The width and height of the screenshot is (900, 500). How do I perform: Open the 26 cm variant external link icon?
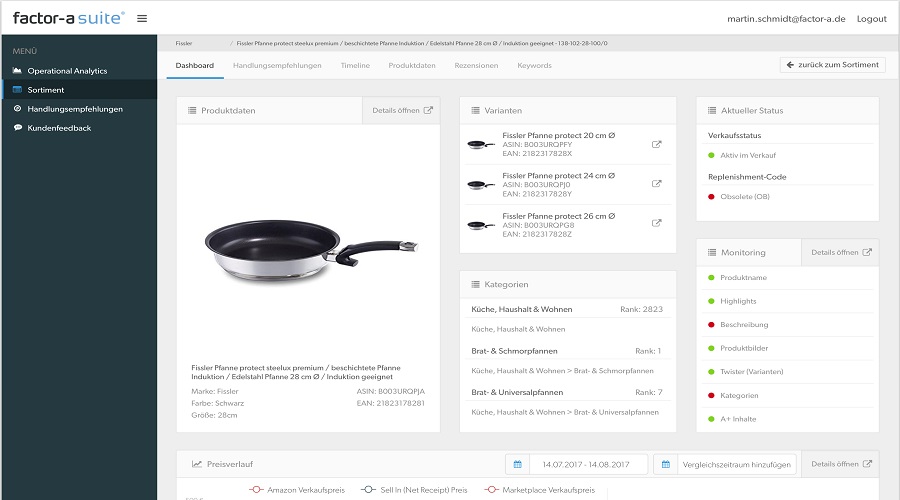657,223
